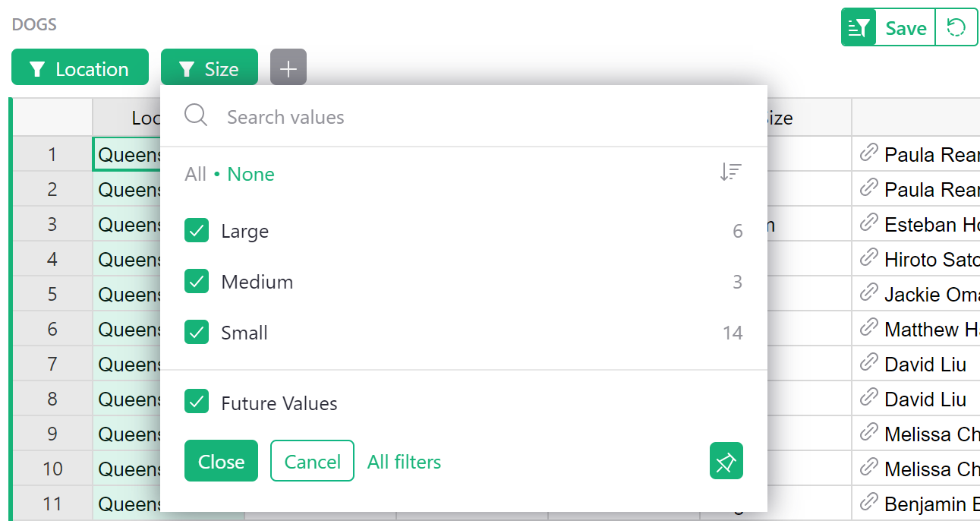The height and width of the screenshot is (521, 980).
Task: Open the add filter plus dropdown
Action: pos(288,68)
